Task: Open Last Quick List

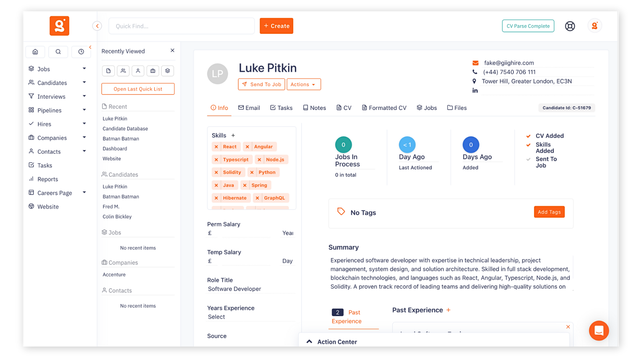Action: point(138,89)
